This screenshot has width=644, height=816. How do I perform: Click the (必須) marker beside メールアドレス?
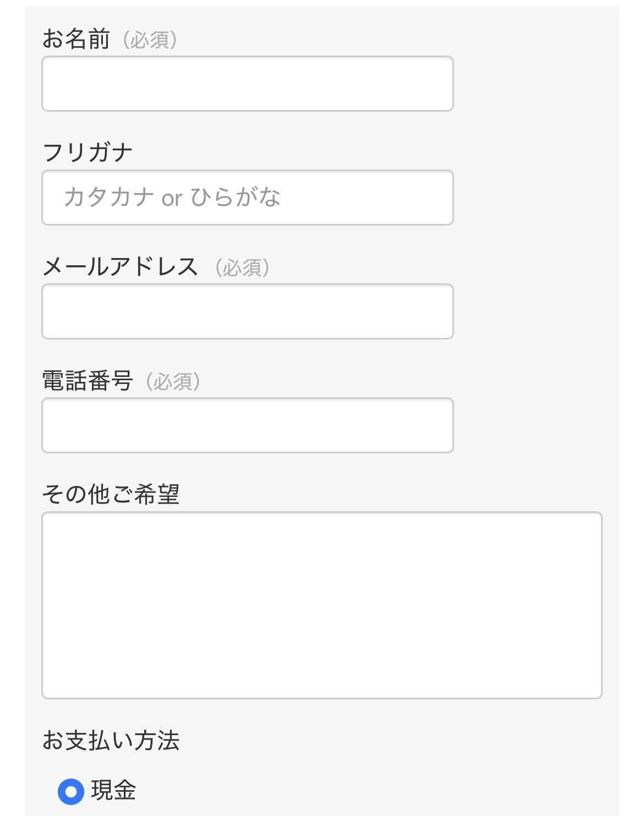242,267
